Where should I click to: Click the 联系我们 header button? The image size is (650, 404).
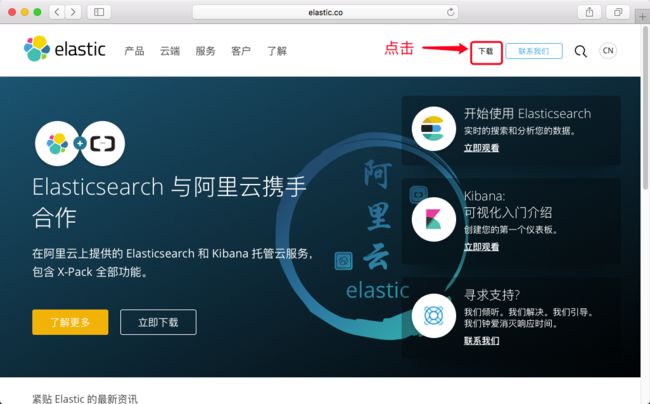tap(534, 51)
